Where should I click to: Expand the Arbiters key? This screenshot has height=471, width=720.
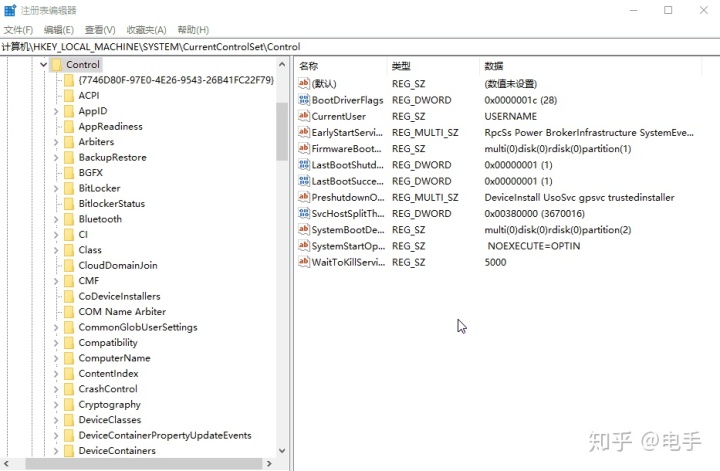(56, 142)
